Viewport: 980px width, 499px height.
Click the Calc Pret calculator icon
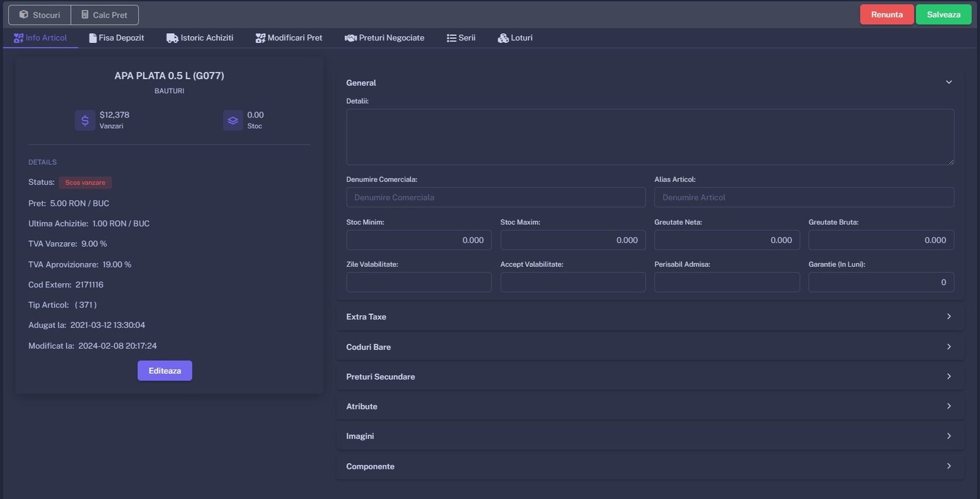point(85,14)
